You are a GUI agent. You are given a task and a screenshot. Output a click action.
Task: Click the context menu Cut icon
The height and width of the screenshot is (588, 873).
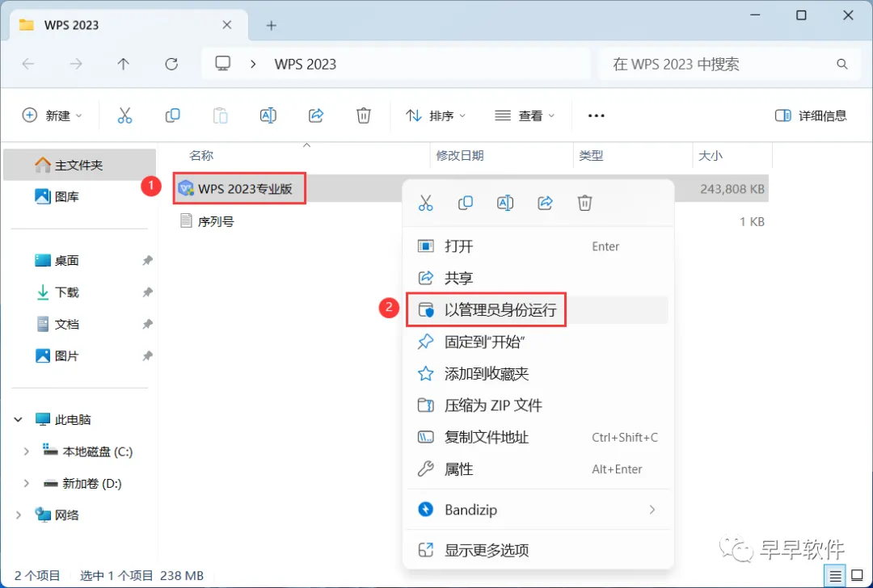(x=426, y=203)
